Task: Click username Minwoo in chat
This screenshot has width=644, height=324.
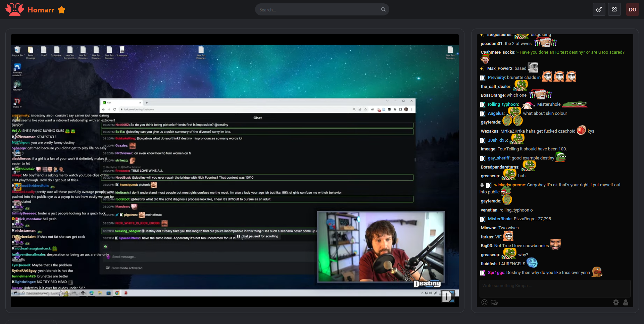Action: [x=489, y=228]
